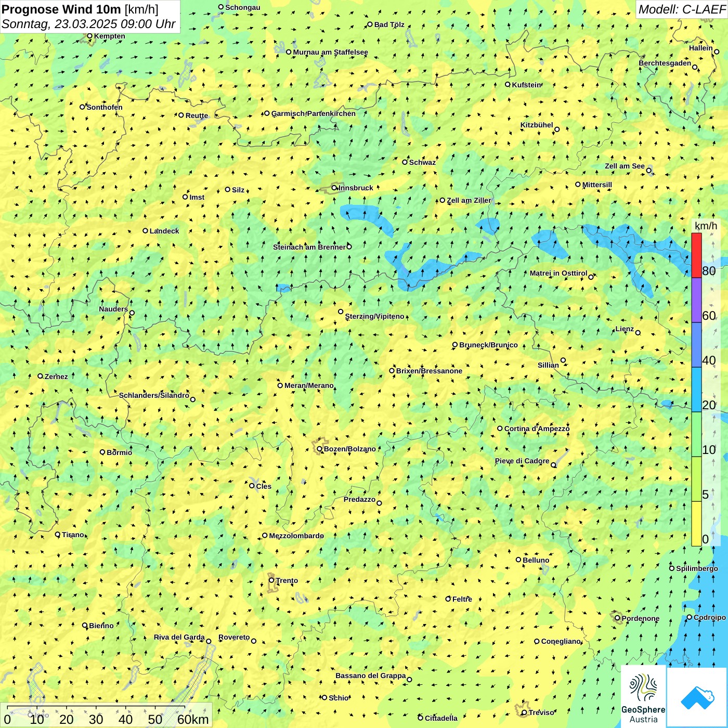The height and width of the screenshot is (728, 728).
Task: Click the 'Sonthofen' label
Action: pos(105,107)
